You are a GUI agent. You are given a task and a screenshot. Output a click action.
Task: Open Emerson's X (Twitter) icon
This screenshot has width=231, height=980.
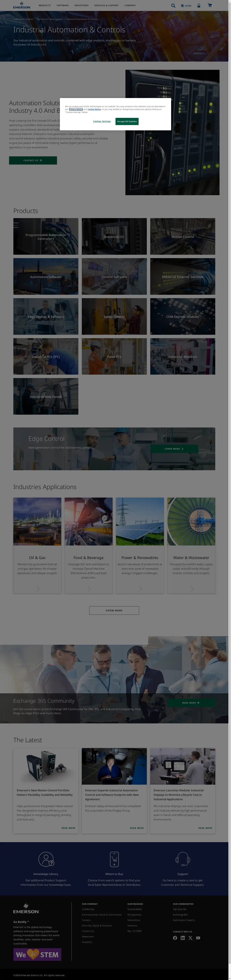coord(190,938)
